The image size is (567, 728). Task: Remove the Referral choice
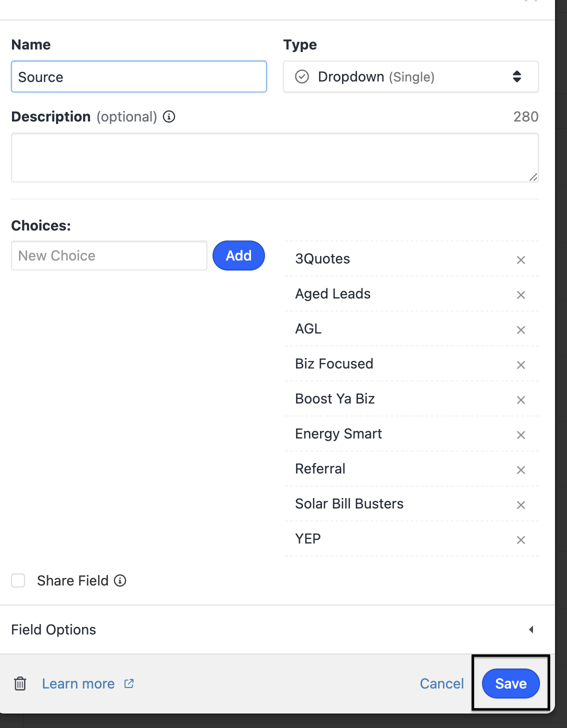pyautogui.click(x=520, y=470)
